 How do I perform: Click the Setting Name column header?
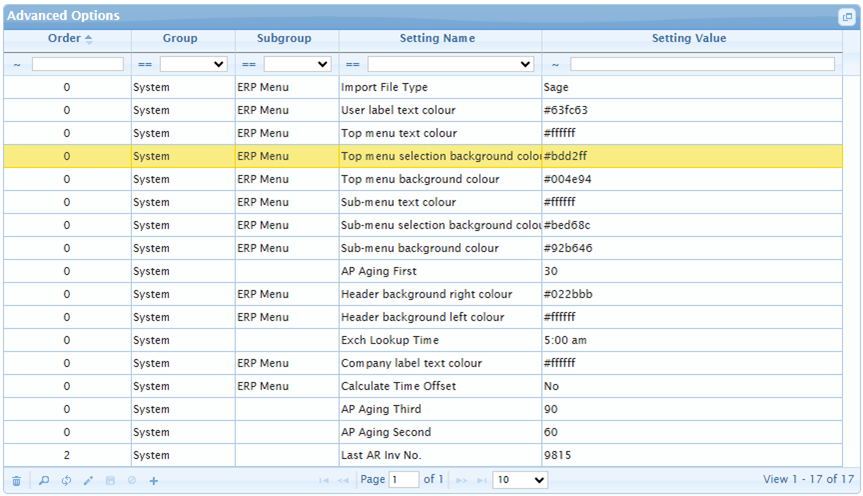[437, 38]
